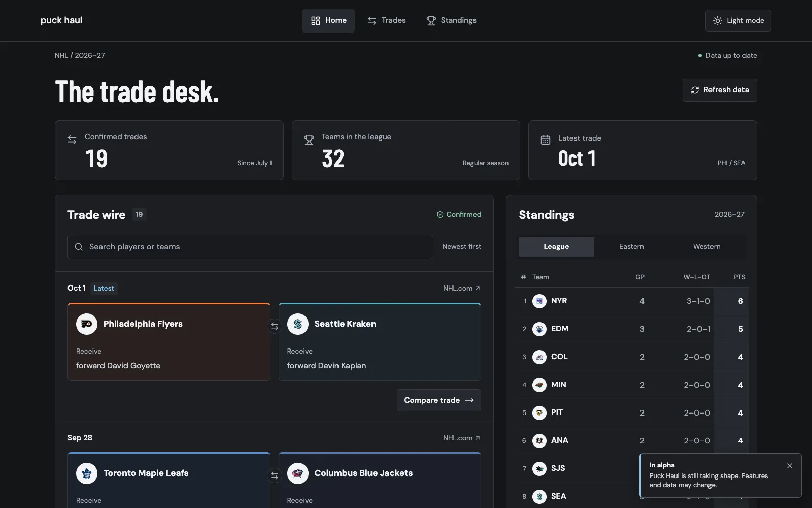Click the NYR team logo in standings

point(539,301)
